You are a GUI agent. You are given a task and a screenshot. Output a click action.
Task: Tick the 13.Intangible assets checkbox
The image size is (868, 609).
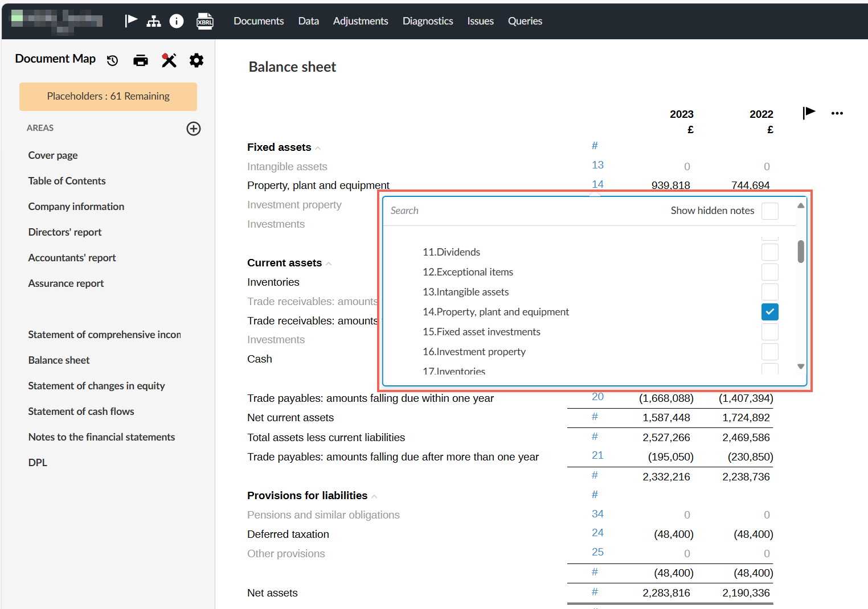pos(770,292)
